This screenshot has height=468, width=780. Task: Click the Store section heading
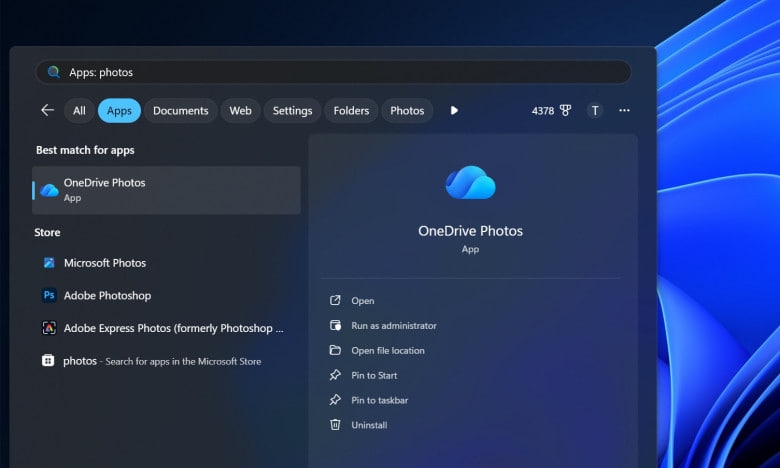[47, 232]
